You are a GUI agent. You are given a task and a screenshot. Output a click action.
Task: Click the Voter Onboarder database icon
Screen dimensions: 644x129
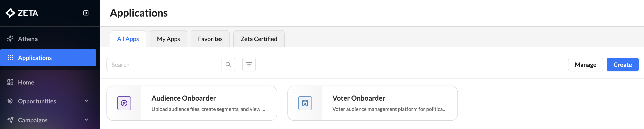click(x=305, y=103)
